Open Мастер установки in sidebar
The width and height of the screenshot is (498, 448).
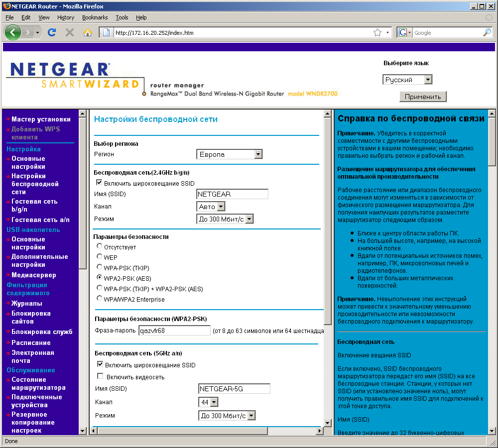click(41, 119)
